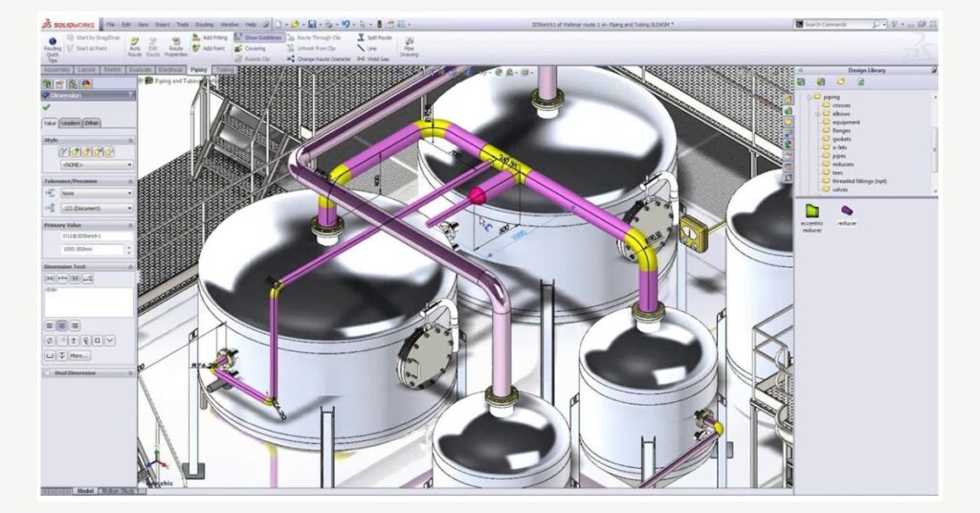Image resolution: width=980 pixels, height=513 pixels.
Task: Accept the dimension with the green checkmark
Action: [47, 108]
